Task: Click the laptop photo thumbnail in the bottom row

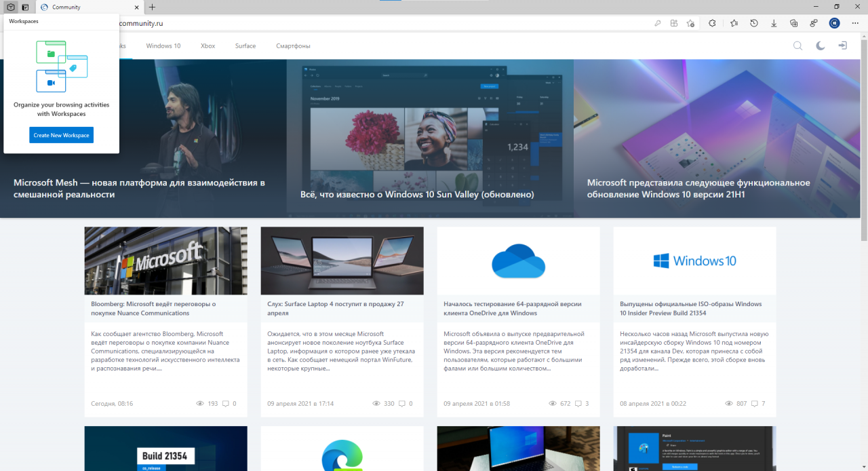Action: [x=519, y=449]
